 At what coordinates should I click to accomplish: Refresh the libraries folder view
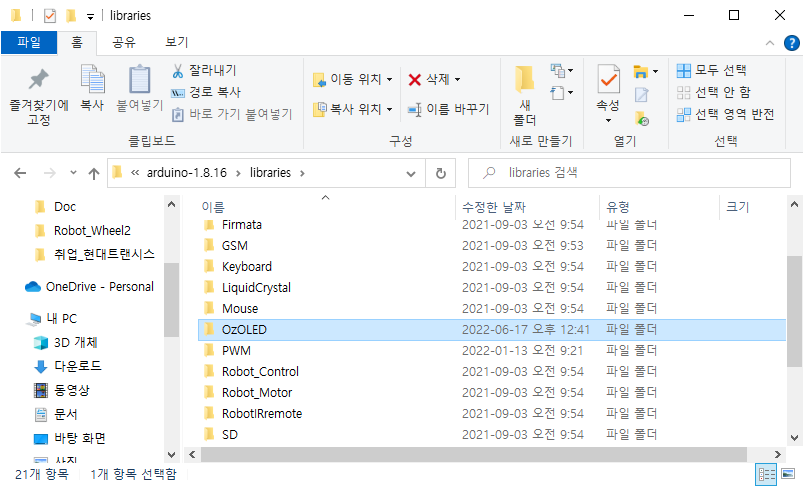point(440,173)
